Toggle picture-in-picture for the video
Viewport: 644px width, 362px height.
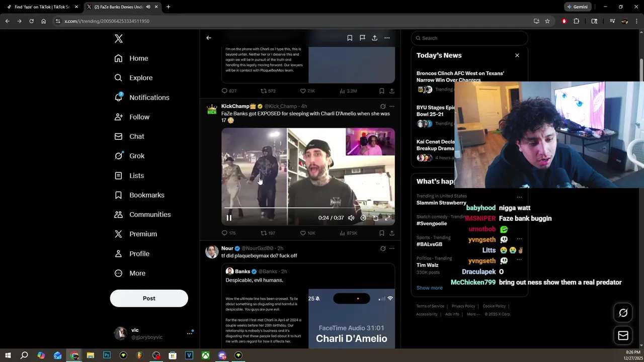point(375,218)
